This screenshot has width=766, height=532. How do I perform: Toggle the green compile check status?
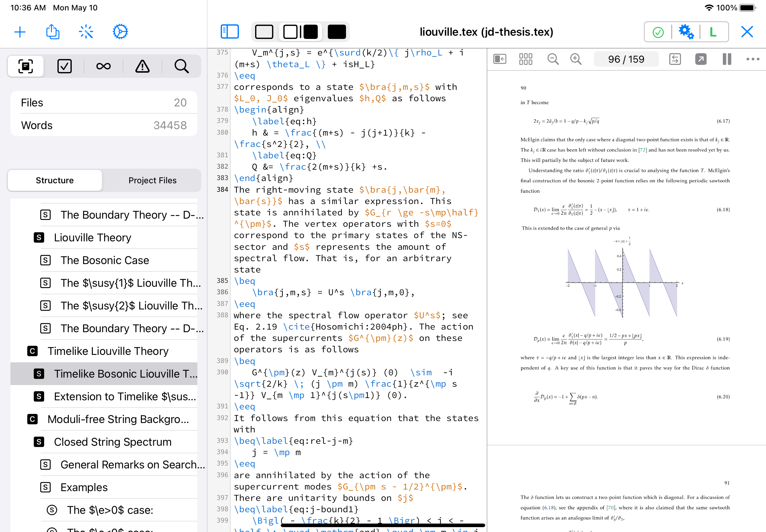pos(658,31)
